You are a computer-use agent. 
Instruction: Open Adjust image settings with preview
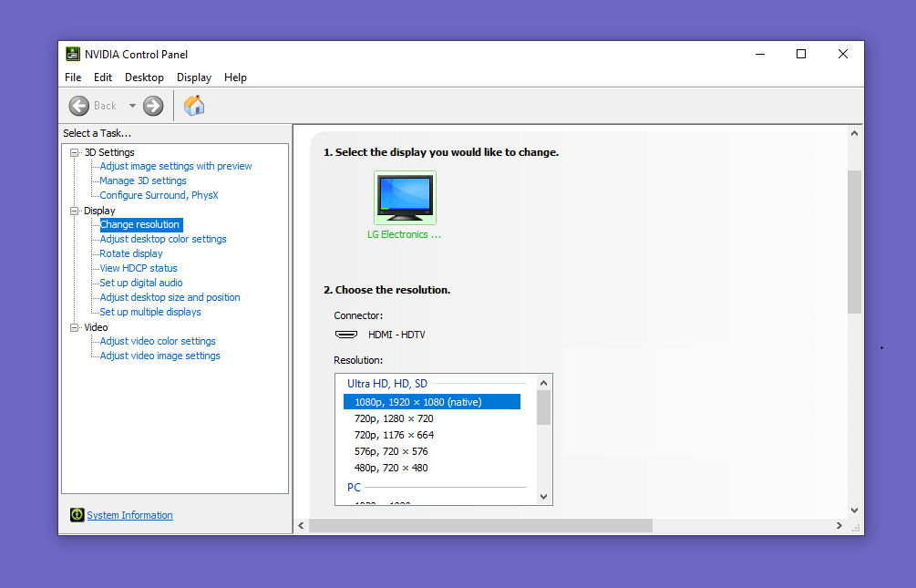click(176, 166)
